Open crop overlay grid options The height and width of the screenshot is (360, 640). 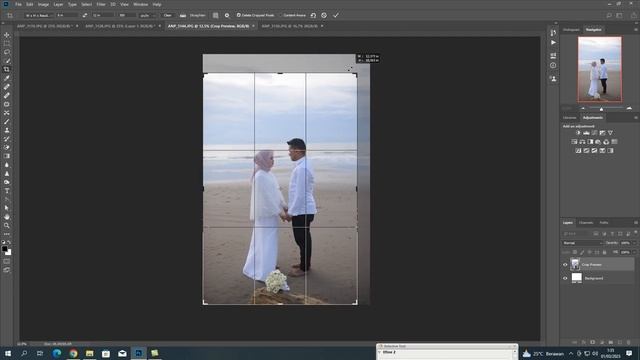click(216, 15)
